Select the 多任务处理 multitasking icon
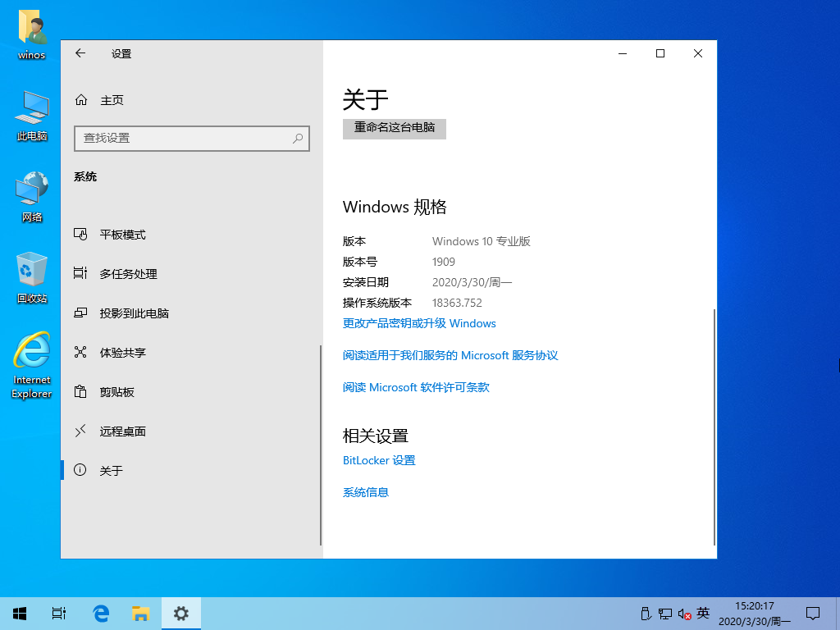840x630 pixels. pos(80,273)
